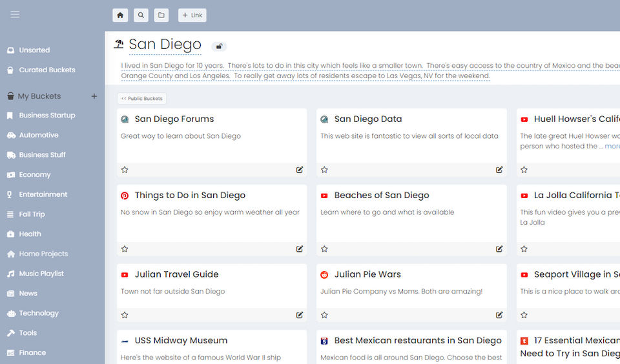Add a new bucket with plus icon

click(x=94, y=96)
